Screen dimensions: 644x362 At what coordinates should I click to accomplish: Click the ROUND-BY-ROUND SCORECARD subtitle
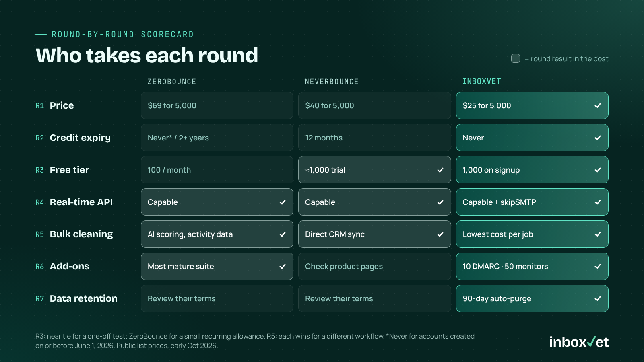123,34
